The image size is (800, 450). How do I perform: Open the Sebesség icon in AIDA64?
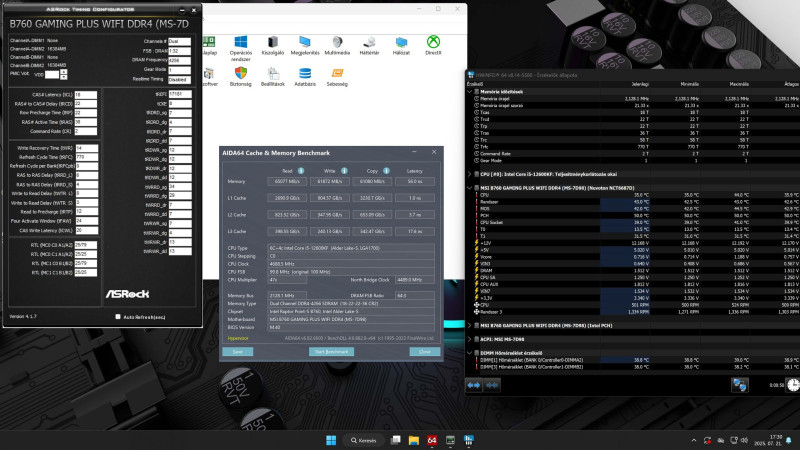pos(337,77)
